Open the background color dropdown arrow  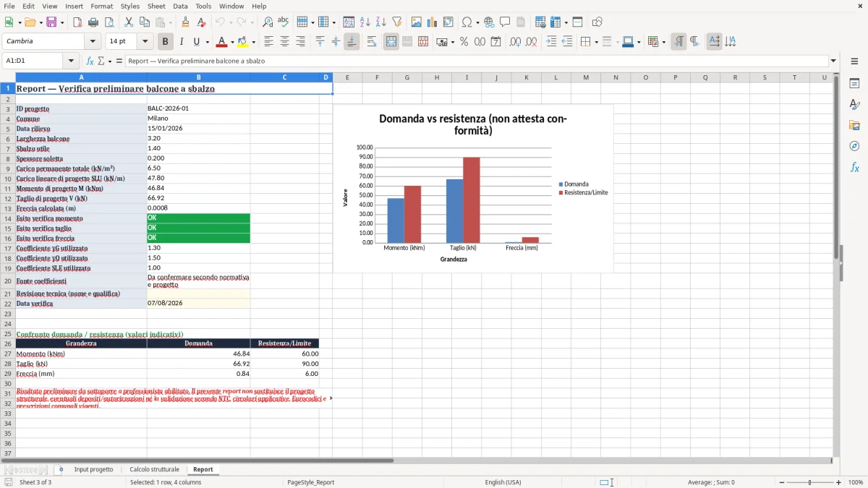[x=253, y=42]
